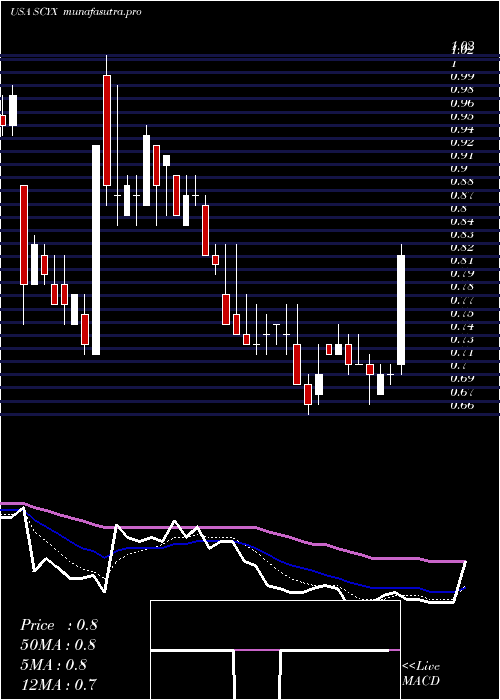Click the 0.67 price axis label
Viewport: 500px width, 700px height.
click(462, 392)
